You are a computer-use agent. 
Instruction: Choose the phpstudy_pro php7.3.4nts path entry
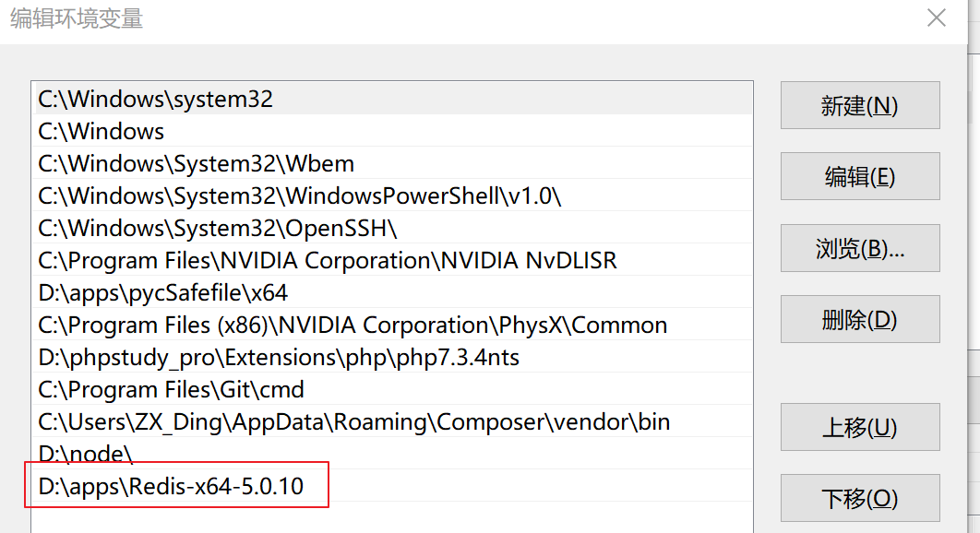pyautogui.click(x=279, y=357)
